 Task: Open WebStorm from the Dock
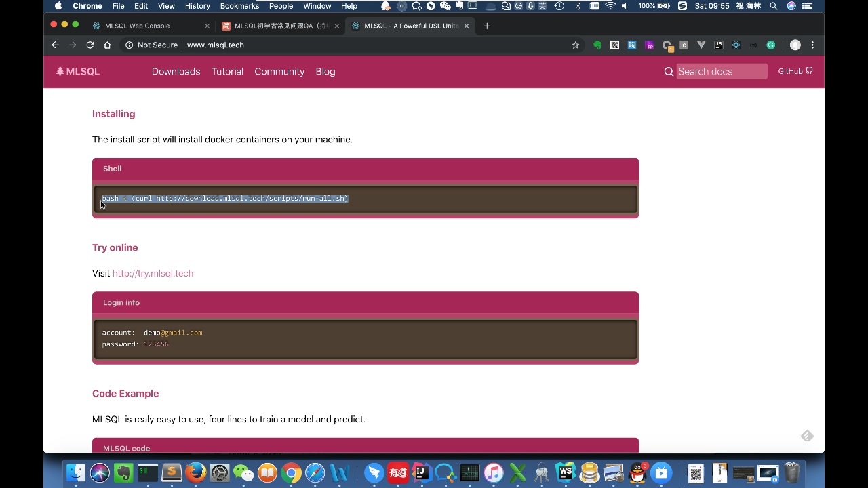pos(565,472)
